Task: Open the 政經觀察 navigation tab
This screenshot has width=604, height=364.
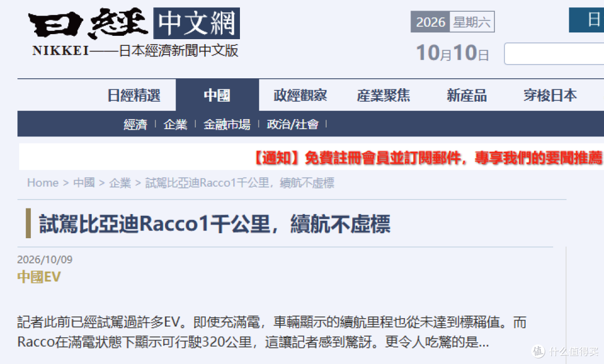Action: pyautogui.click(x=300, y=95)
